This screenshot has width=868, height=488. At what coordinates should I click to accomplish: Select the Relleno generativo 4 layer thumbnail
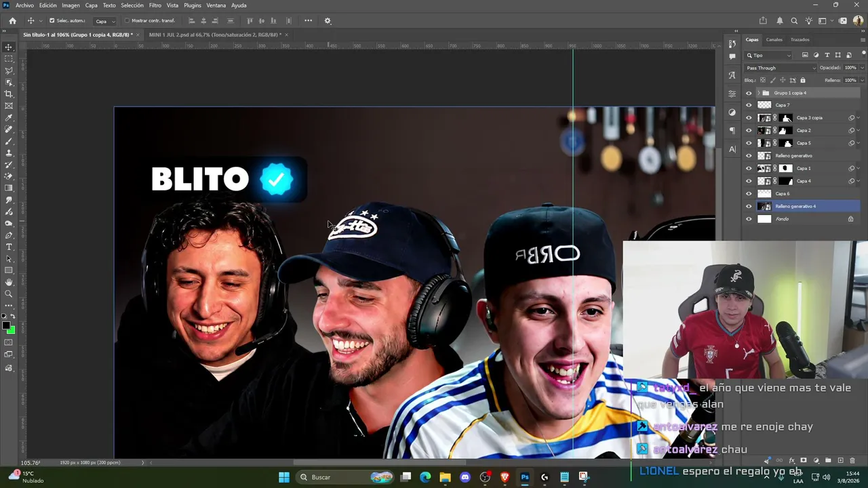pos(764,206)
